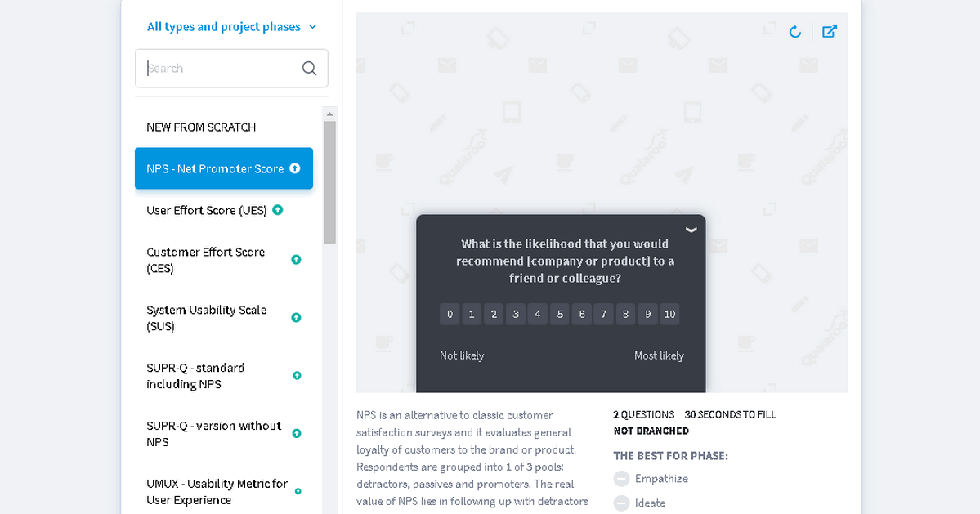This screenshot has width=980, height=514.
Task: Collapse the survey widget with chevron
Action: (x=691, y=230)
